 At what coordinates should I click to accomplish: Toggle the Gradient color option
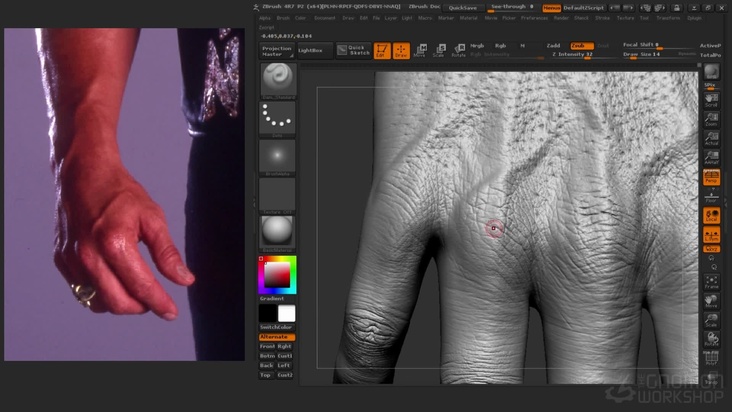pyautogui.click(x=272, y=299)
